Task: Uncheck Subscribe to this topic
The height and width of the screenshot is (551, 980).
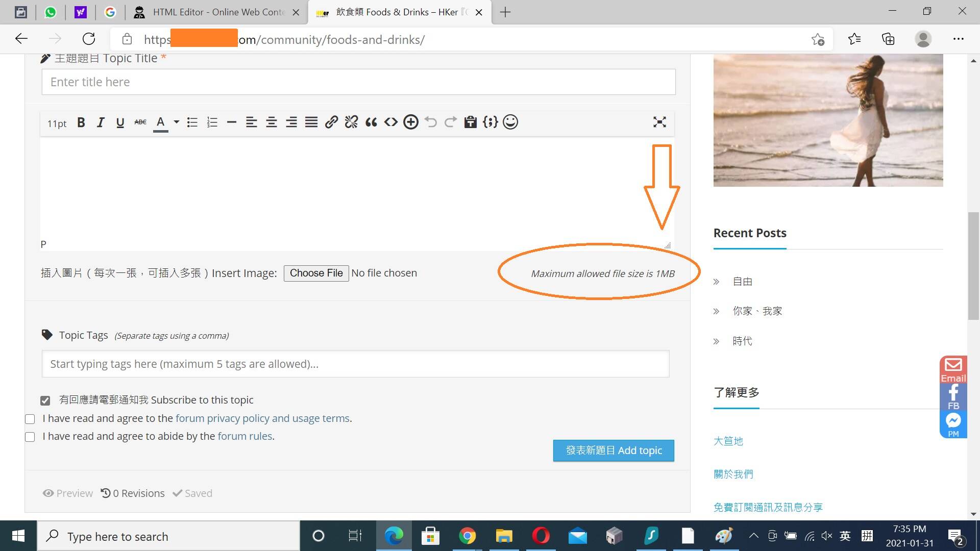Action: click(x=45, y=400)
